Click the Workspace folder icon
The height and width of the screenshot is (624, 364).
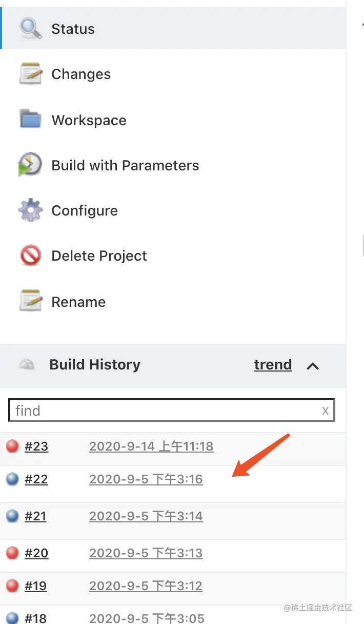(x=30, y=119)
